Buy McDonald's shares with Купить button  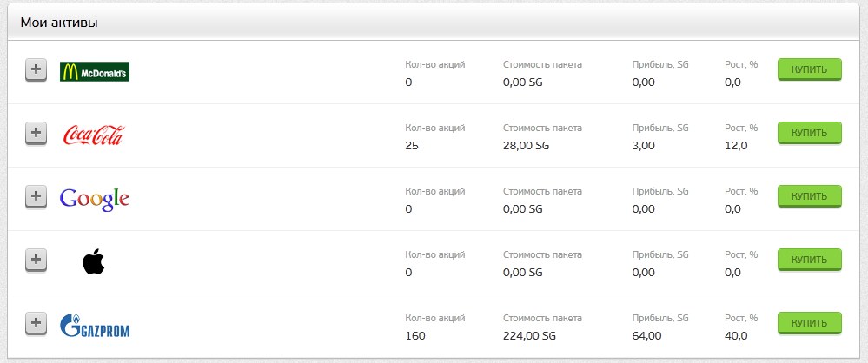[x=809, y=69]
